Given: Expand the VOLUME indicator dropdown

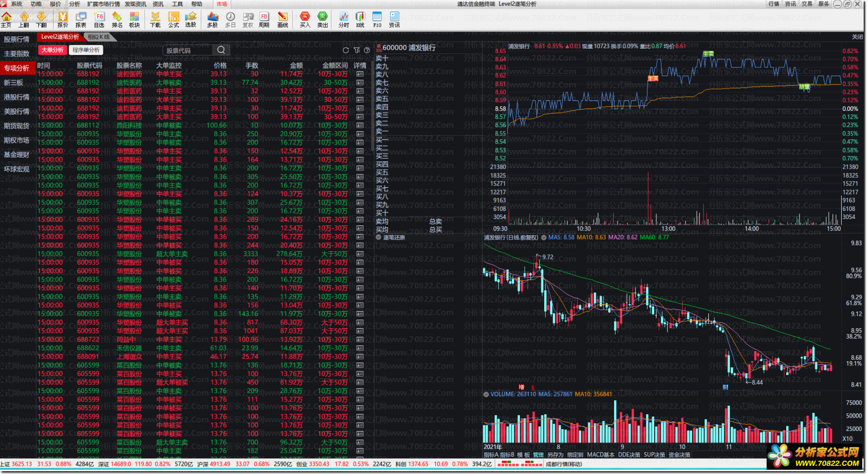Looking at the screenshot, I should click(x=486, y=395).
